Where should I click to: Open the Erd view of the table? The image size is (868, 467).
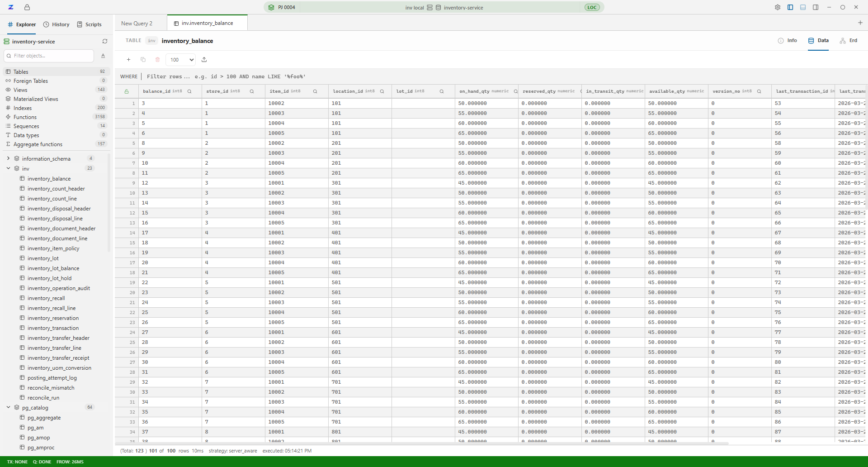[x=849, y=40]
